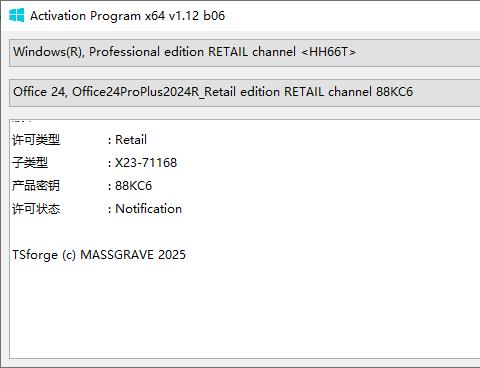Select the 'Notification' status value
The width and height of the screenshot is (480, 368).
coord(148,209)
